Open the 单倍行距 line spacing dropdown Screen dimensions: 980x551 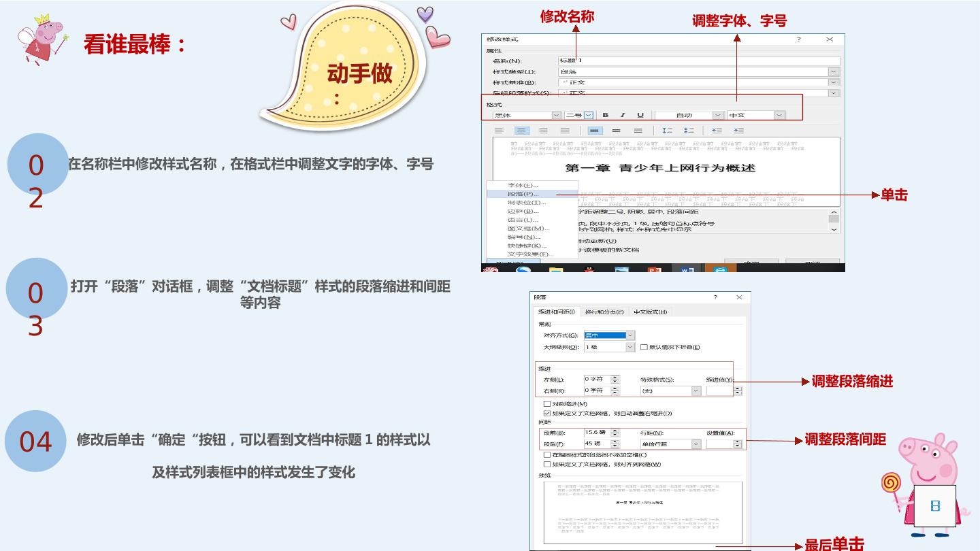(696, 444)
